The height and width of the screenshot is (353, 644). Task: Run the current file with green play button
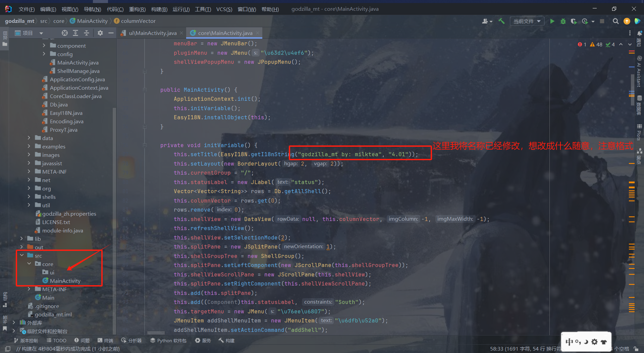(552, 21)
